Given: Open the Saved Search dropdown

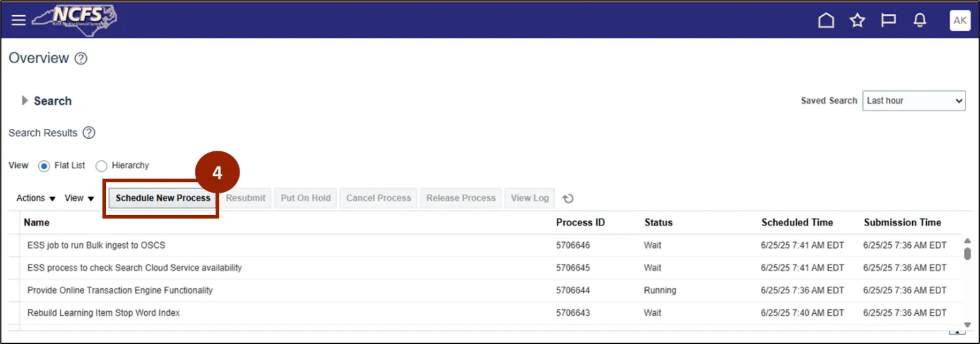Looking at the screenshot, I should [x=913, y=101].
